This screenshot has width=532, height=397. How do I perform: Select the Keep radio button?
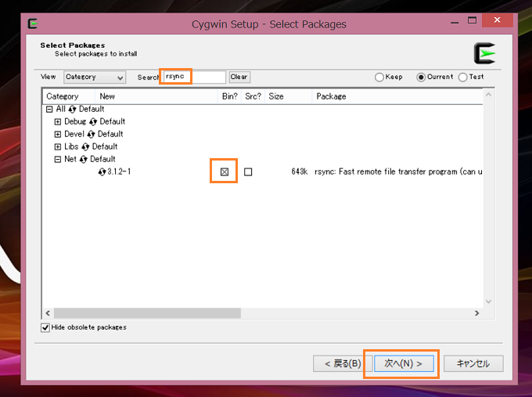pyautogui.click(x=379, y=78)
